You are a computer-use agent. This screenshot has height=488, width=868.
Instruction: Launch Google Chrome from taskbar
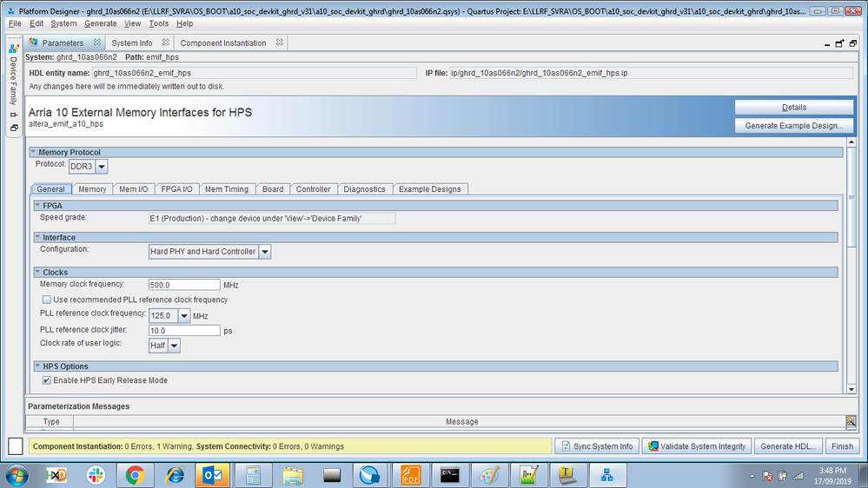pos(135,475)
